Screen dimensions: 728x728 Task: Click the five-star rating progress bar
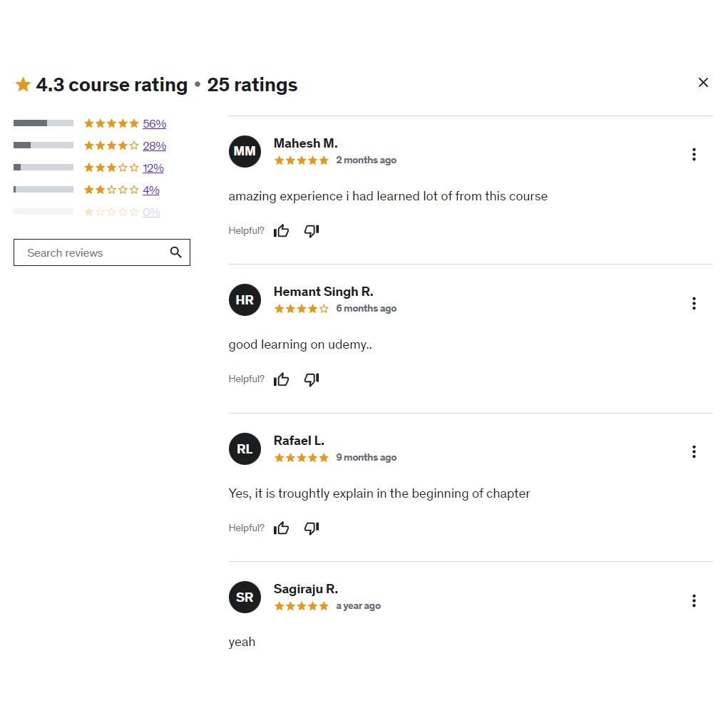[x=43, y=123]
